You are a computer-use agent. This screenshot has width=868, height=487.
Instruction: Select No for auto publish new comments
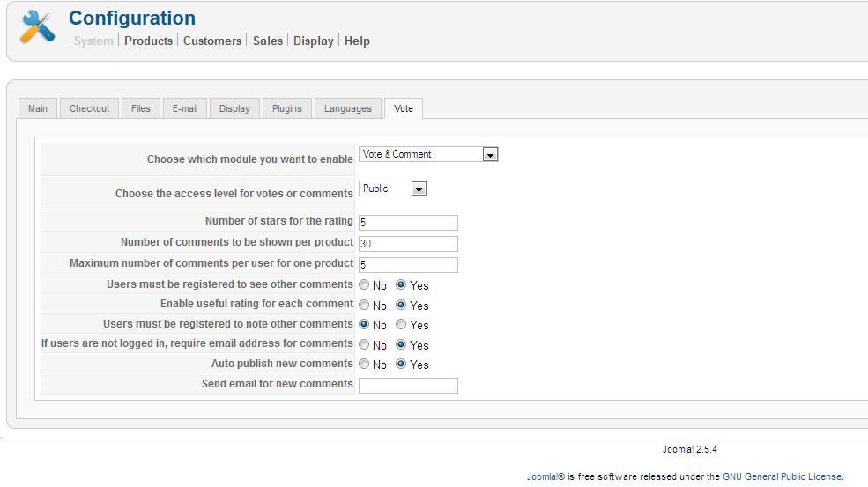coord(364,365)
